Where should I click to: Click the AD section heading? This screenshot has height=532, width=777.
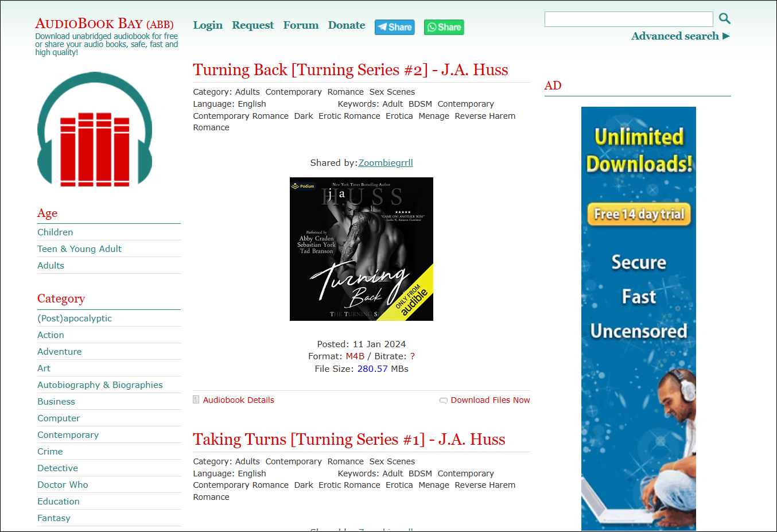tap(553, 86)
